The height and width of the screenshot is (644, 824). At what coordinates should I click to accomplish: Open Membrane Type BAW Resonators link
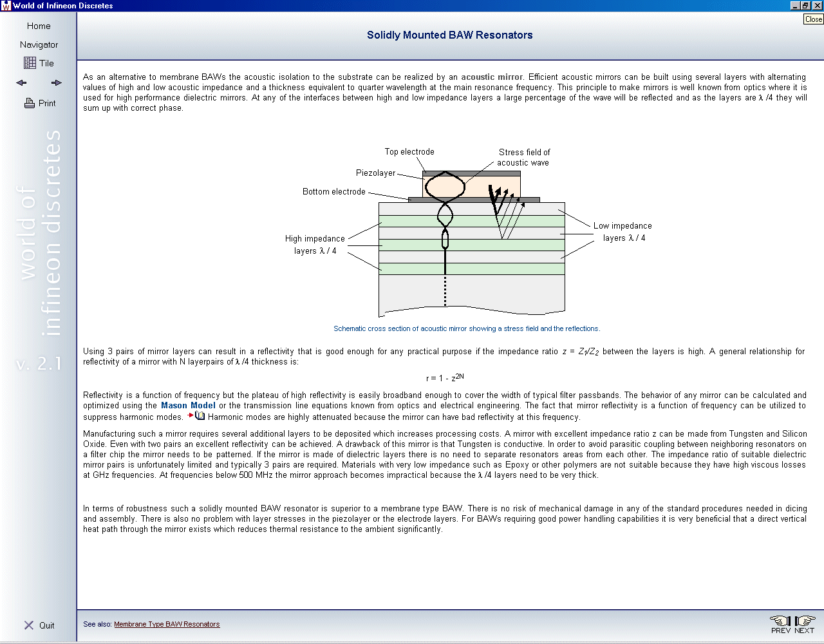[167, 624]
